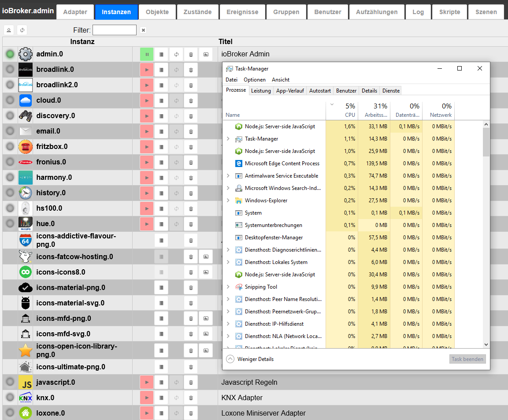Viewport: 508px width, 420px height.
Task: Sort processes by Name column header
Action: click(x=274, y=110)
